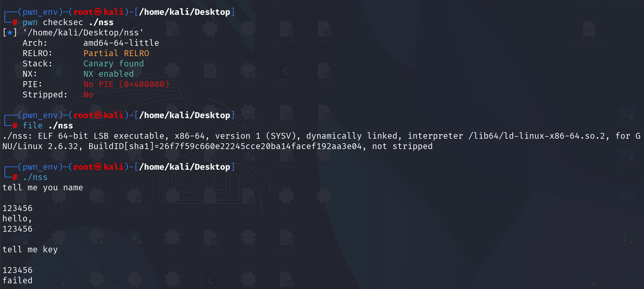Click the red # prompt before the ./nss execution
This screenshot has width=644, height=289.
click(15, 177)
